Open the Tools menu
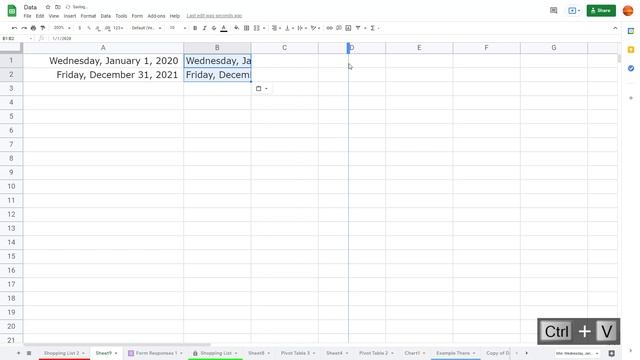 [121, 16]
